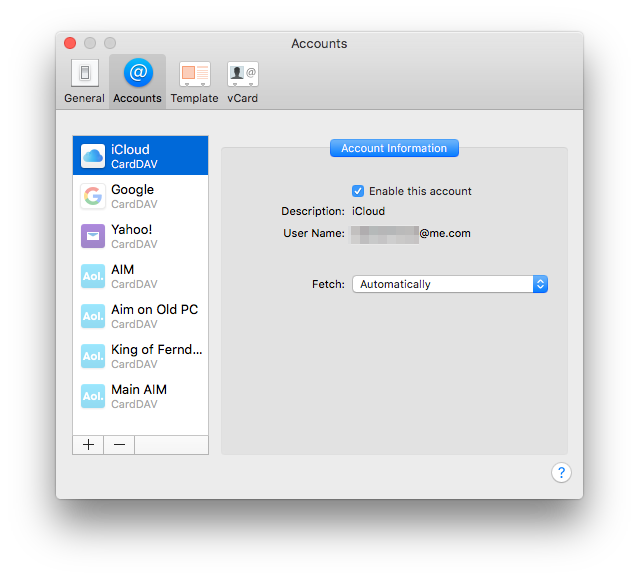The image size is (639, 579).
Task: Select the Aim on Old PC account name
Action: pos(154,309)
